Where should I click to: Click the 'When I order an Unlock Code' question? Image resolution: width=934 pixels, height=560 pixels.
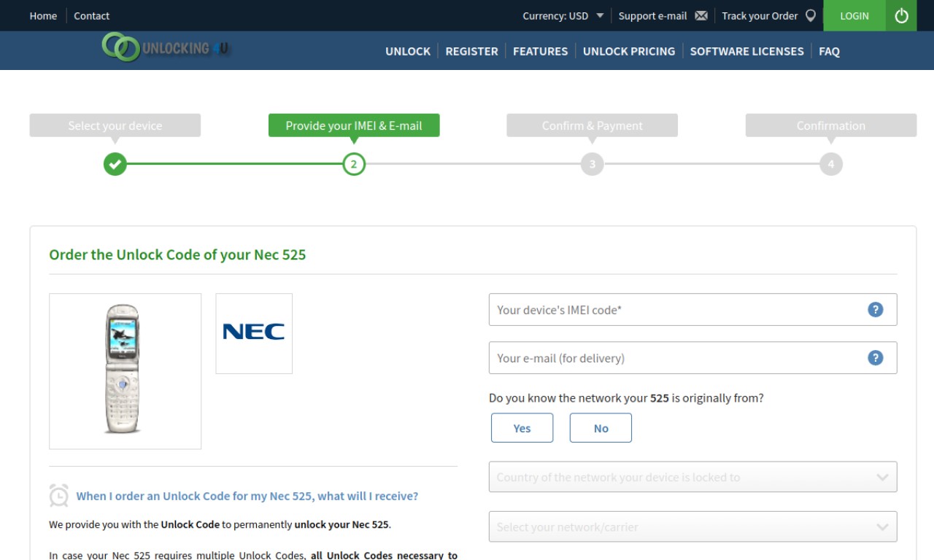click(x=247, y=496)
